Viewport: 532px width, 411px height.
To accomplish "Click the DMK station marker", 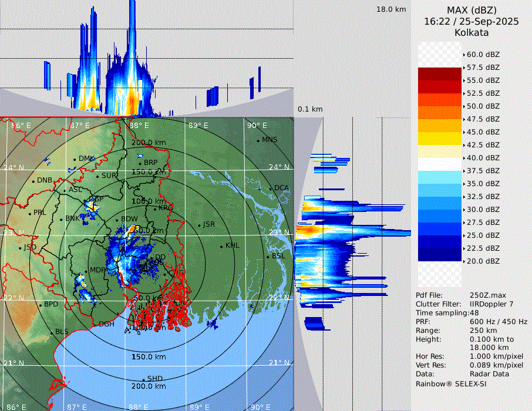I will 75,159.
